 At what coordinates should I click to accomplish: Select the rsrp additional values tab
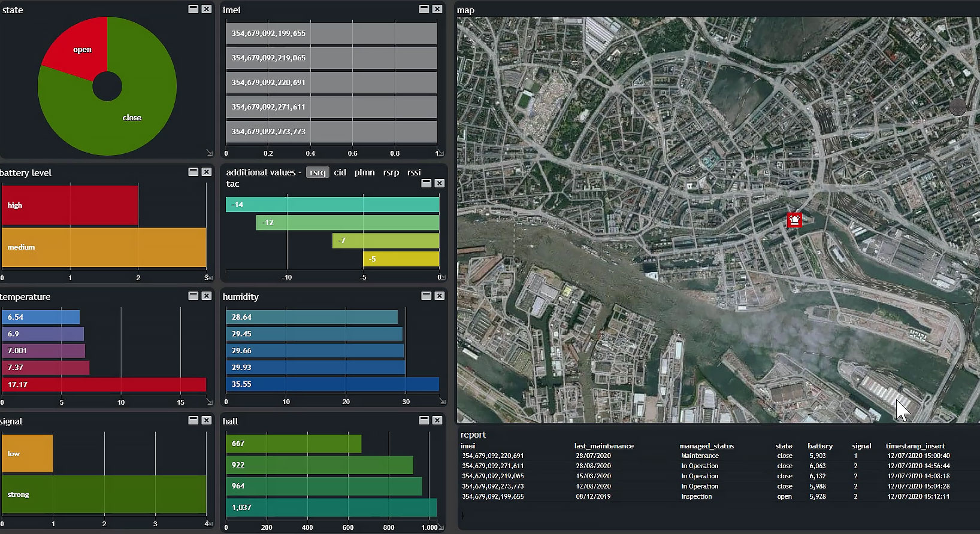391,172
